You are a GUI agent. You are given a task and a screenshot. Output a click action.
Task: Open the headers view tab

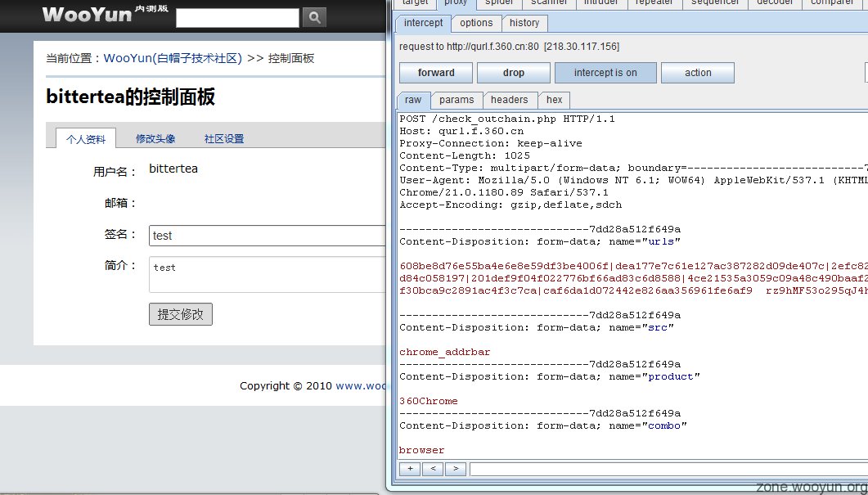(x=510, y=100)
